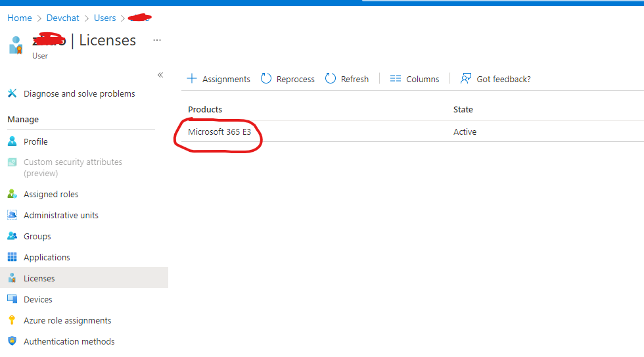
Task: Click the Custom security attributes icon
Action: click(x=12, y=162)
